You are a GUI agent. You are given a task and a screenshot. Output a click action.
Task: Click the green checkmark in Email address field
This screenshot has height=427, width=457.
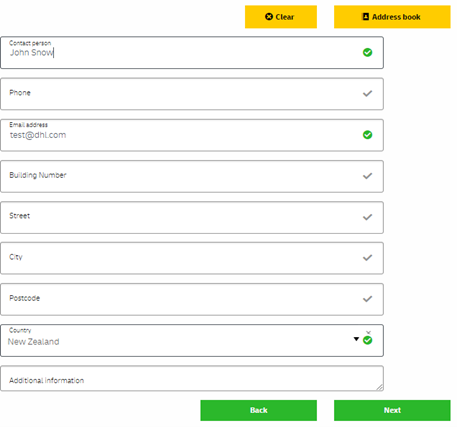(367, 135)
